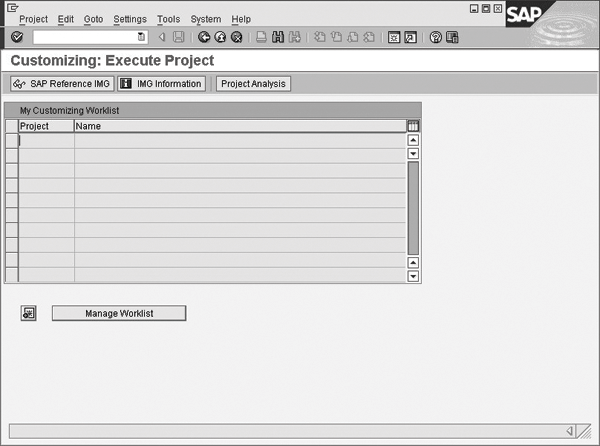Viewport: 600px width, 446px height.
Task: Click the Manage Worklist button
Action: (119, 313)
